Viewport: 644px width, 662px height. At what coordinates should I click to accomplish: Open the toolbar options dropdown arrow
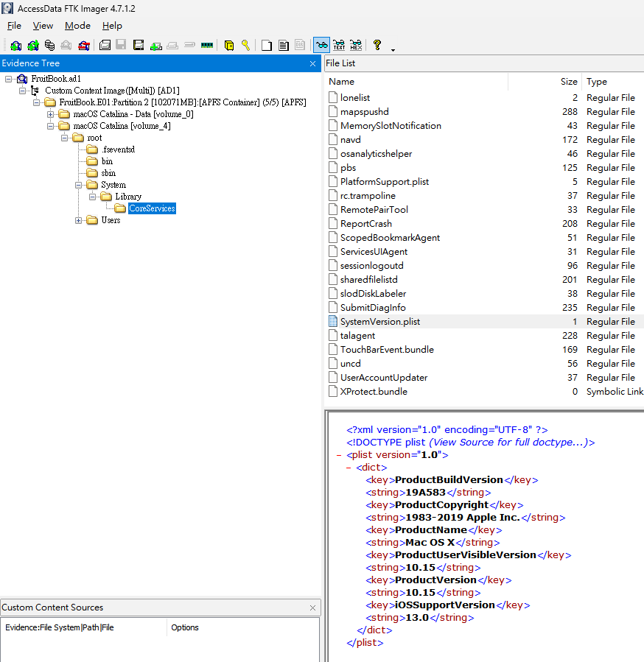click(x=393, y=50)
